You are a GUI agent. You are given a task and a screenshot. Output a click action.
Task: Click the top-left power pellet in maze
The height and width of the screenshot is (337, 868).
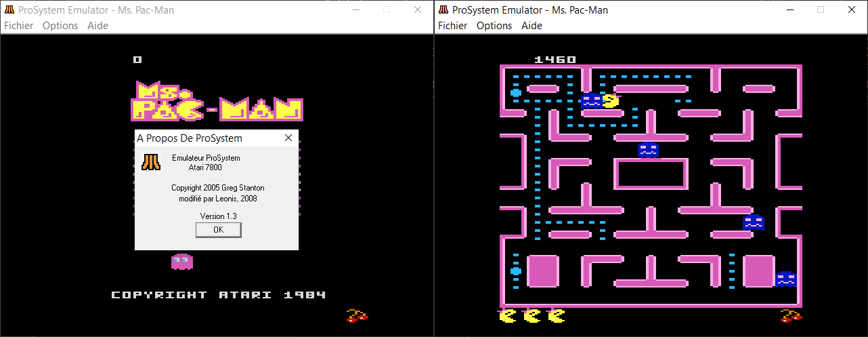click(x=516, y=92)
